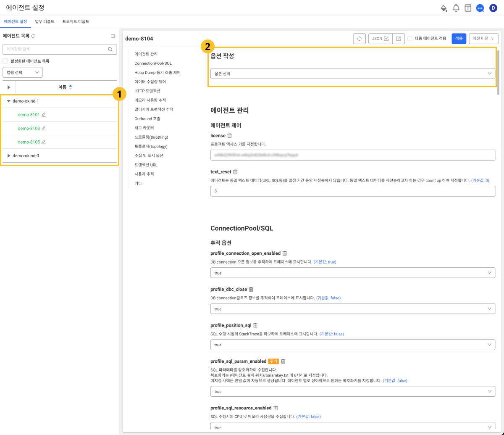Open 이전 버전 history
Viewport: 504px width, 435px height.
pos(484,39)
